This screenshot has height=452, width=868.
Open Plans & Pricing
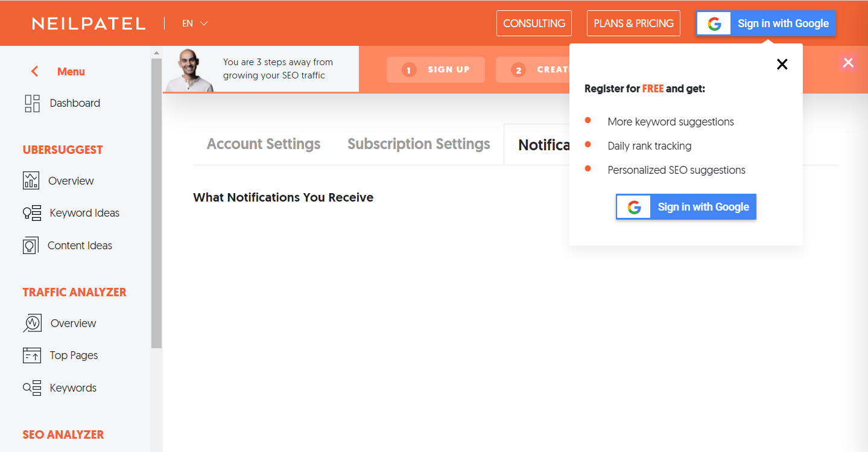[x=633, y=24]
